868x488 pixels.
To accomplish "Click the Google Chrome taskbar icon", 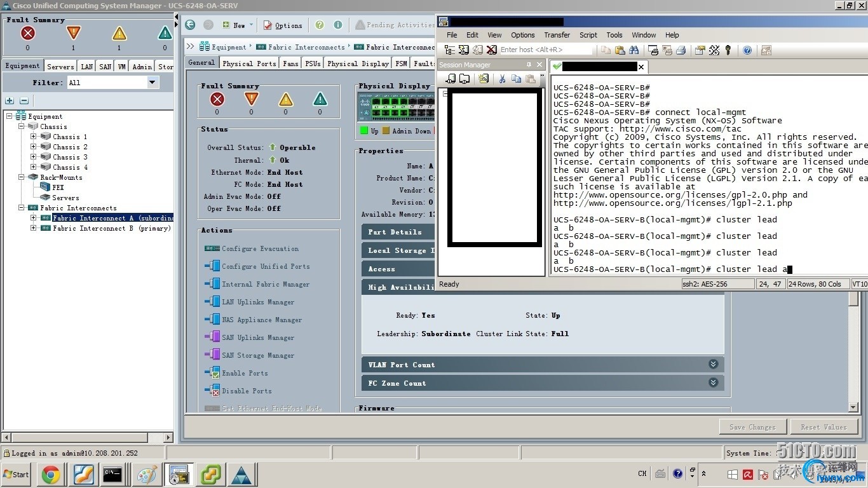I will point(51,474).
